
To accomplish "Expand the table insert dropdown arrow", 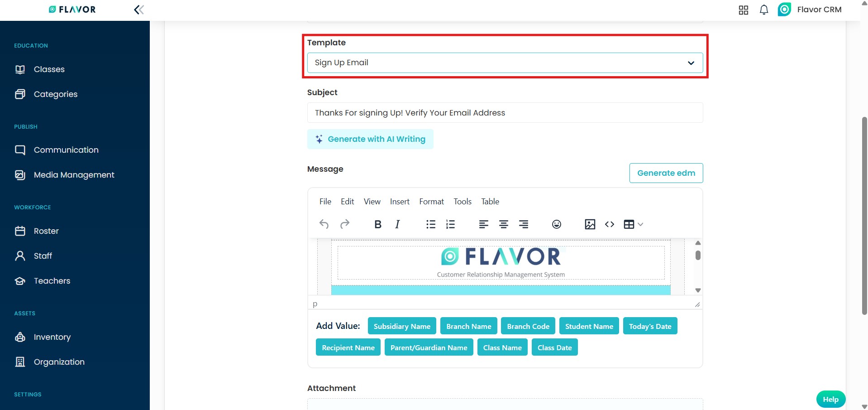I will (x=640, y=224).
